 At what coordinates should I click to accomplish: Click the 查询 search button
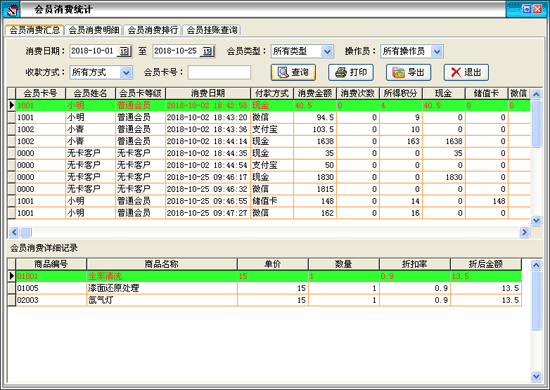293,72
